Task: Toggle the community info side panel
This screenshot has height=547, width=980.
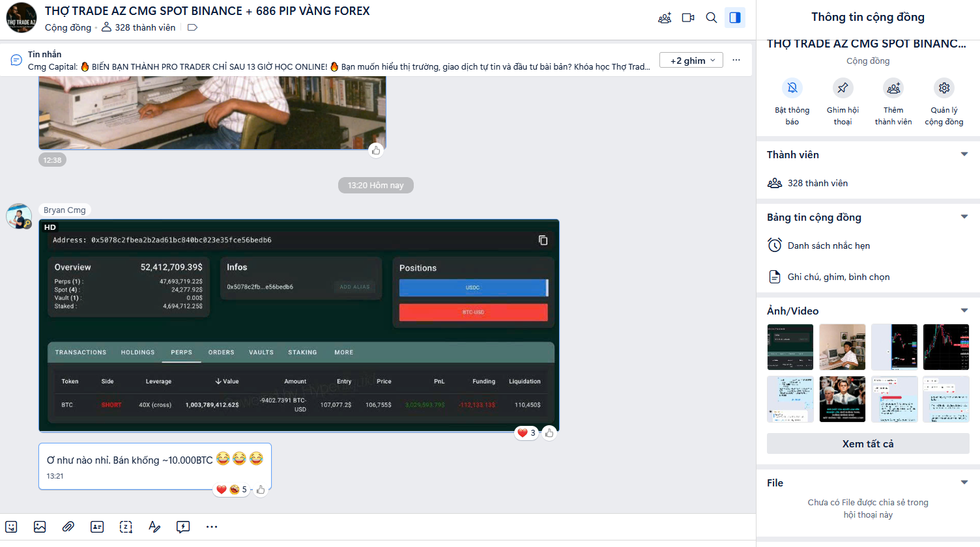Action: pyautogui.click(x=735, y=18)
